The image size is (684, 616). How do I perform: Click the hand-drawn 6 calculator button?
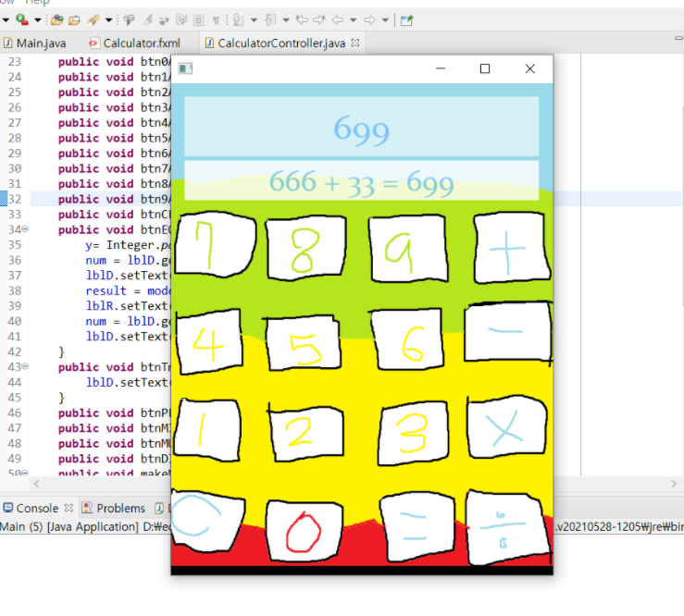coord(408,339)
